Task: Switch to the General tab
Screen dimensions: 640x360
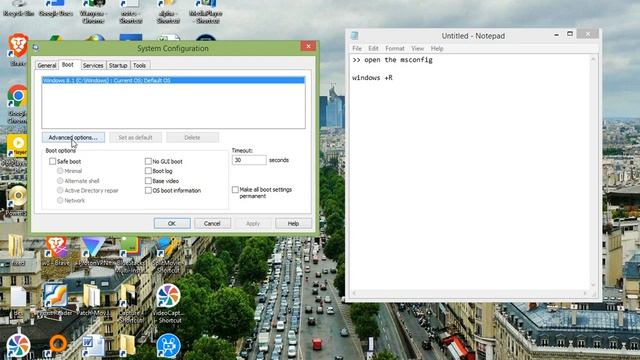Action: tap(47, 65)
